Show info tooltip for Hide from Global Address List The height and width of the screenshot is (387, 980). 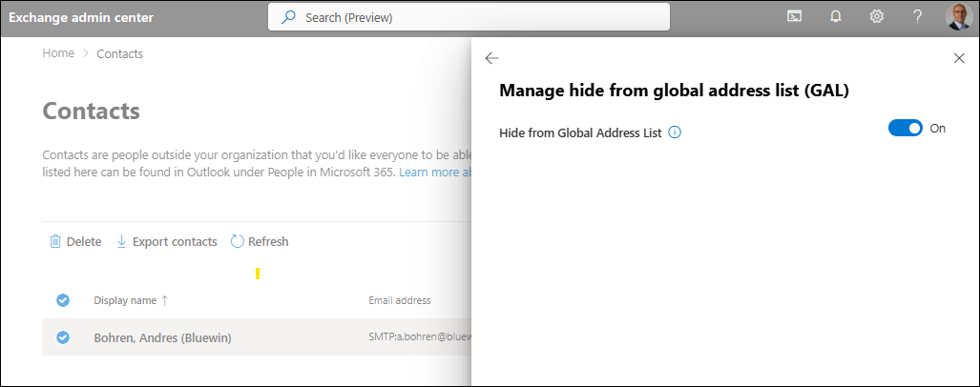675,132
